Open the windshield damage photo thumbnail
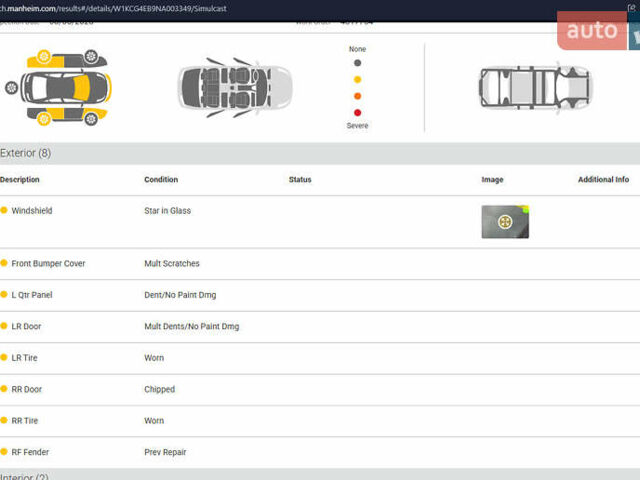 coord(505,221)
